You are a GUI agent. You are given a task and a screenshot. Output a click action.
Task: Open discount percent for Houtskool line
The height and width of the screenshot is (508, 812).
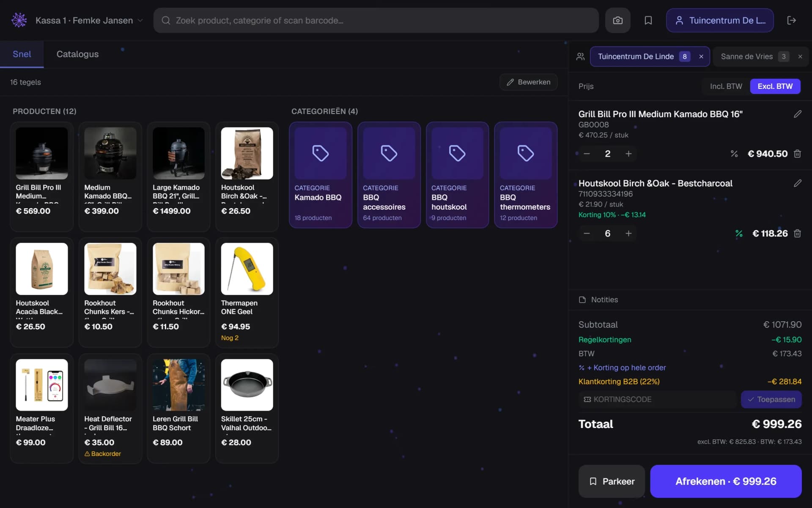[x=739, y=233]
